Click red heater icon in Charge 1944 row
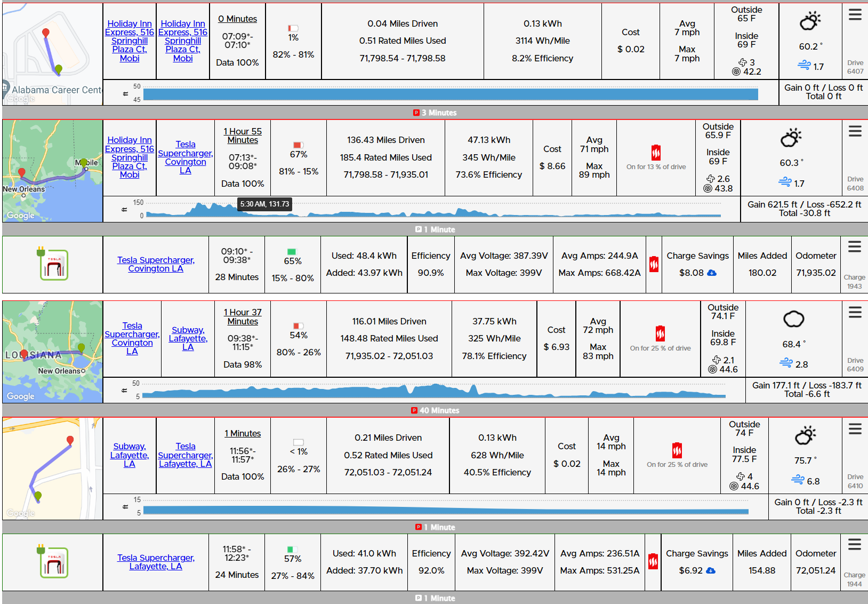 (653, 561)
